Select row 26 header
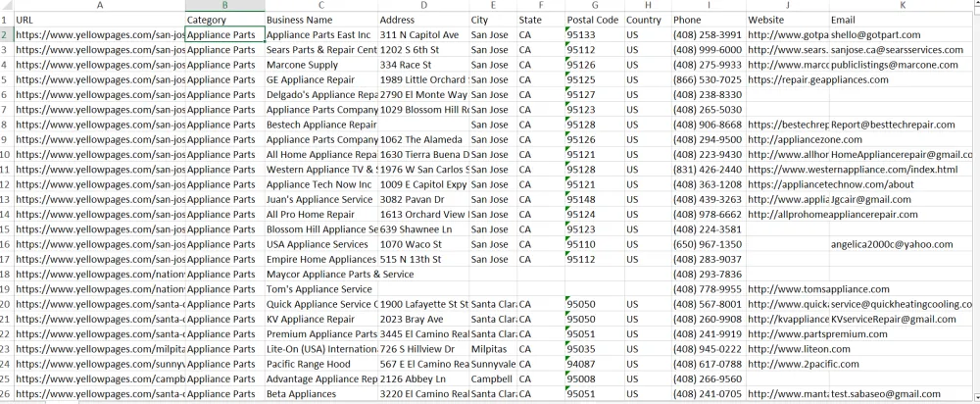 (x=6, y=394)
